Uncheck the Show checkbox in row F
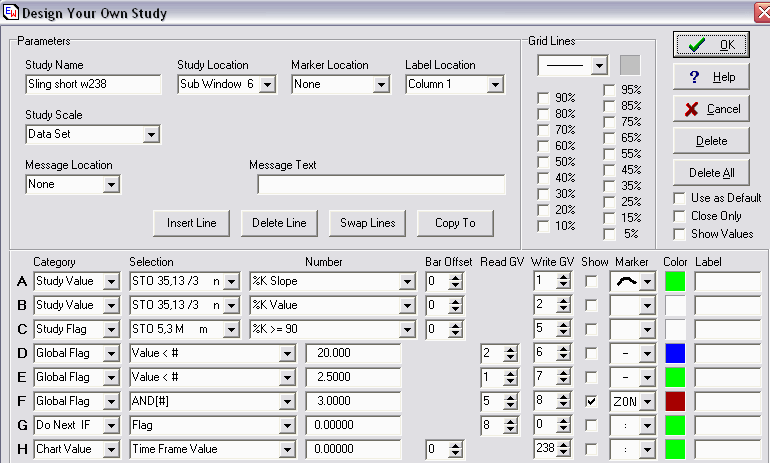This screenshot has width=770, height=463. (x=591, y=402)
